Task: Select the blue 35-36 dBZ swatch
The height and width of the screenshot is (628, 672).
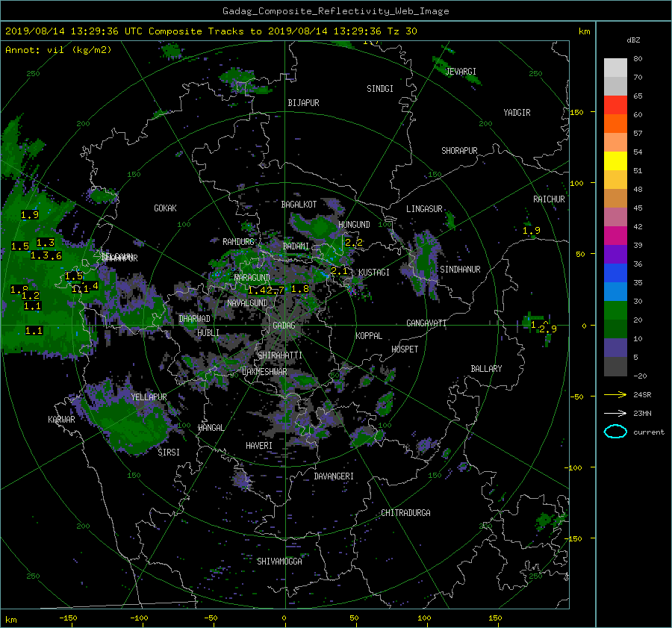Action: point(615,273)
